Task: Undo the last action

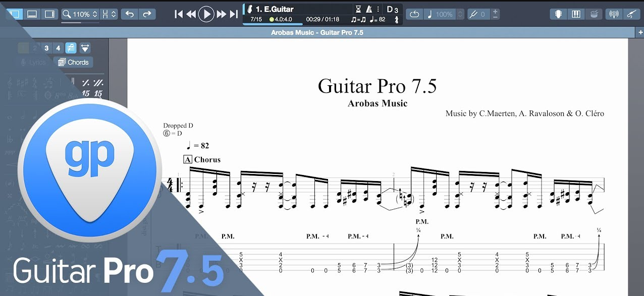Action: pos(130,14)
